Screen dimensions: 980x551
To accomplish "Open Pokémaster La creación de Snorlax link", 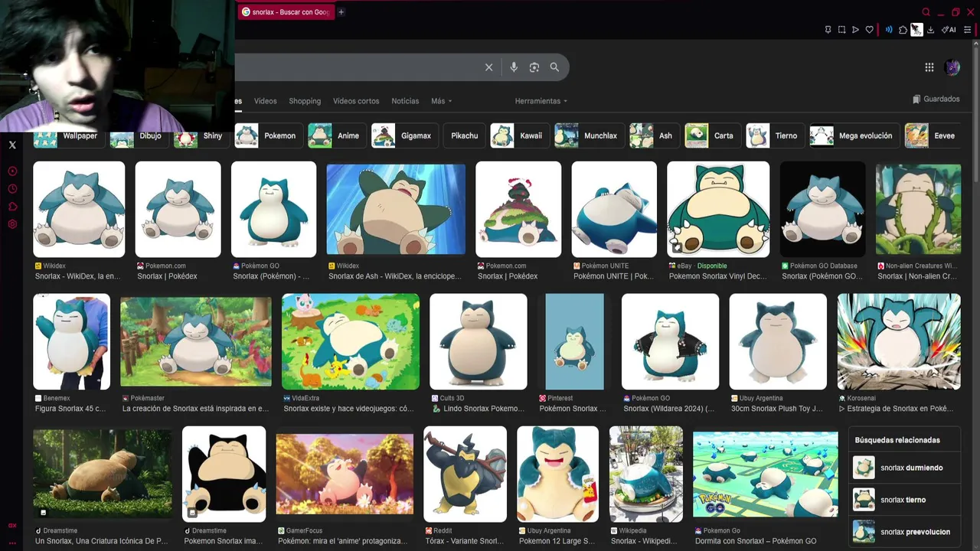I will [195, 409].
